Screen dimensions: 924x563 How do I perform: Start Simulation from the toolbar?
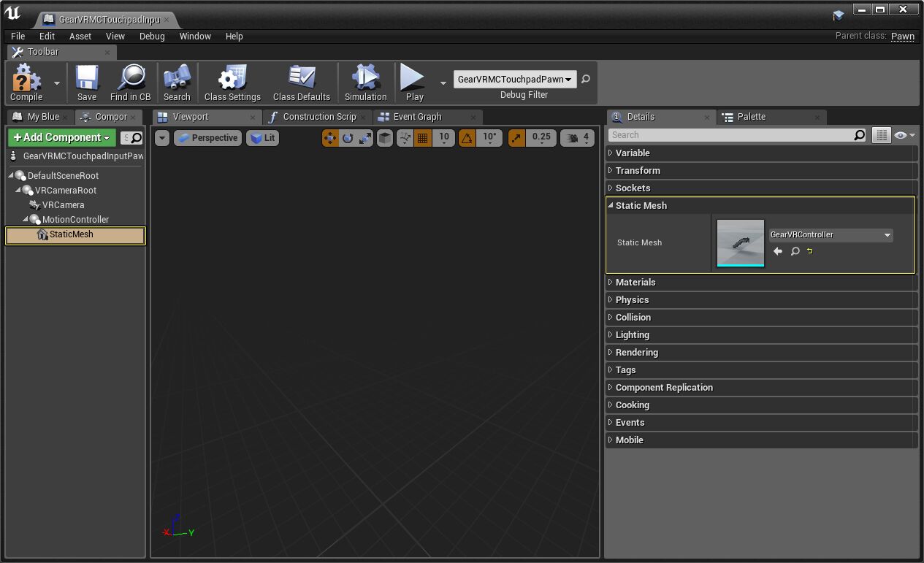click(x=365, y=82)
